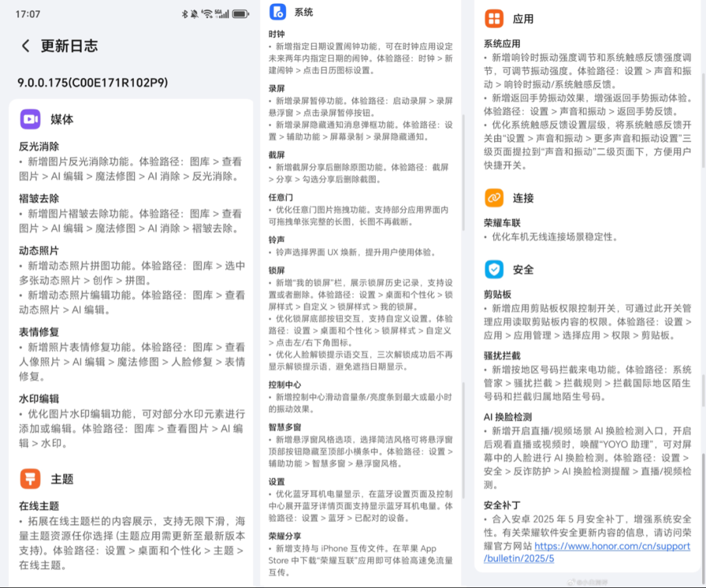706x588 pixels.
Task: Tap the 荣耀车联 heading
Action: point(502,222)
